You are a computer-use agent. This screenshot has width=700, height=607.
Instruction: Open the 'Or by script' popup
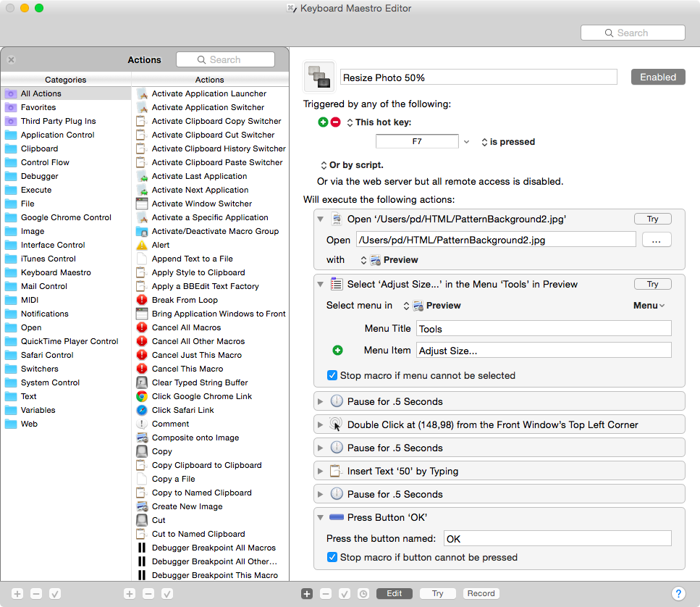click(352, 165)
